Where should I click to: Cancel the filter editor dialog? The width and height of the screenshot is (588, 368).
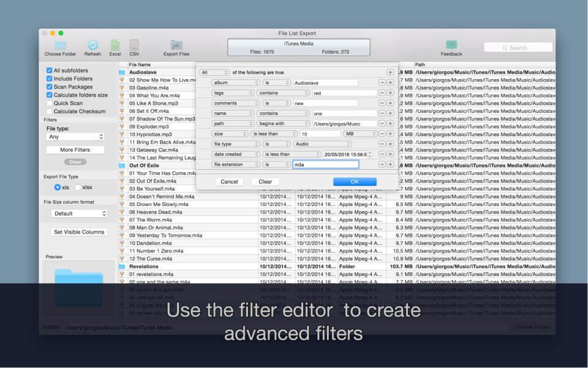tap(229, 182)
